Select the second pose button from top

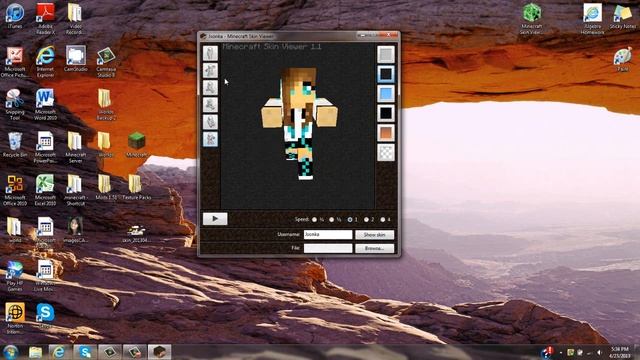coord(210,71)
